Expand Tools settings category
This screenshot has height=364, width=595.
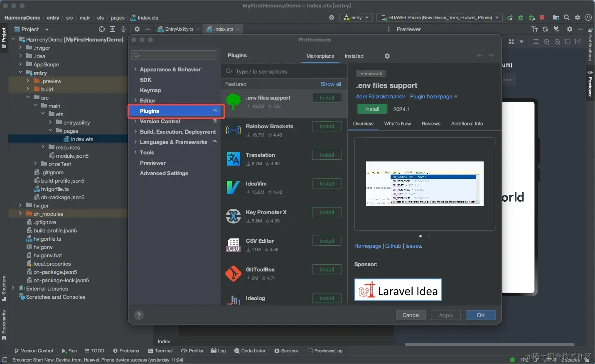[x=135, y=152]
